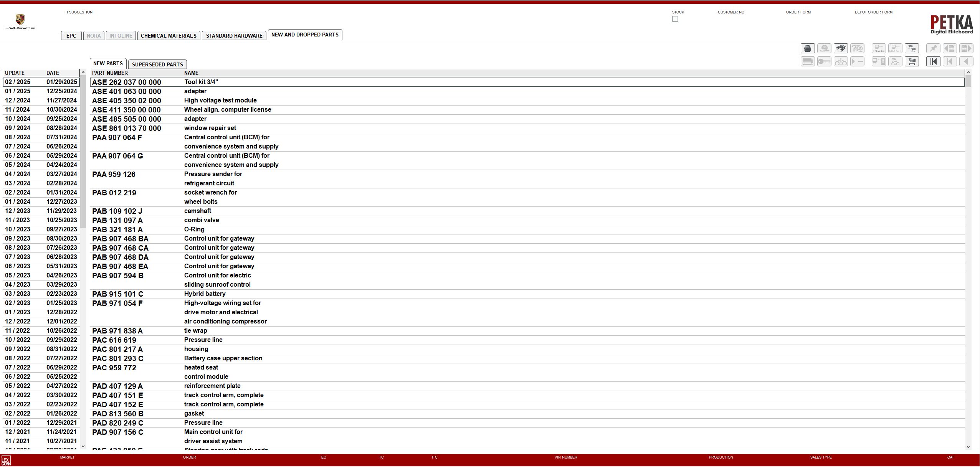Viewport: 980px width, 467px height.
Task: Open FI SUGGESTION
Action: (78, 12)
